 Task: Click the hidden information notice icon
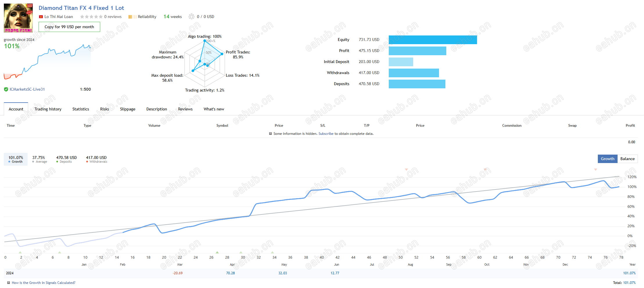click(271, 134)
